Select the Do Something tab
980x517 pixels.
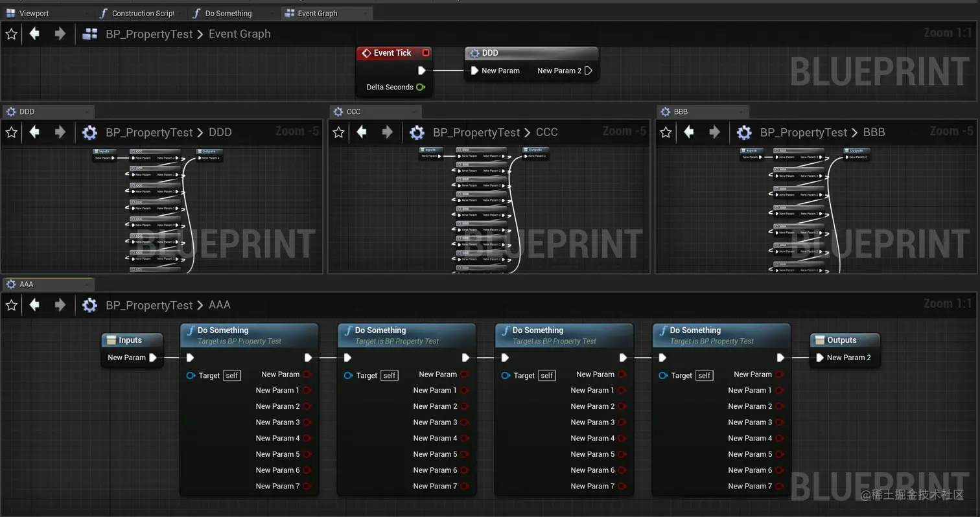(x=233, y=13)
